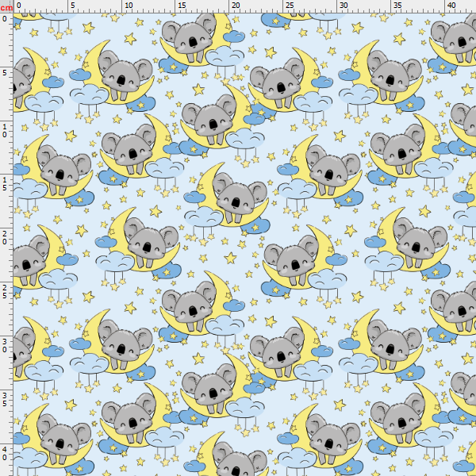Click the 5 mark on vertical ruler
Viewport: 476px width, 476px height.
coord(5,73)
